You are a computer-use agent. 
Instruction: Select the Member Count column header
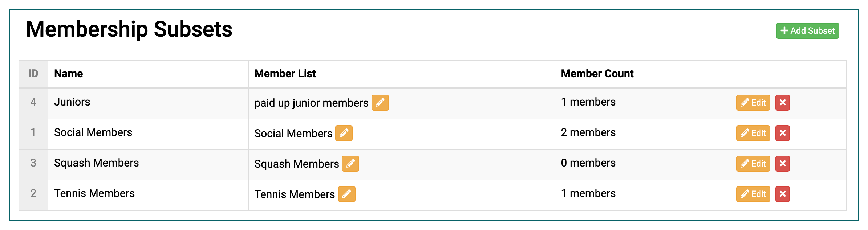pos(597,74)
